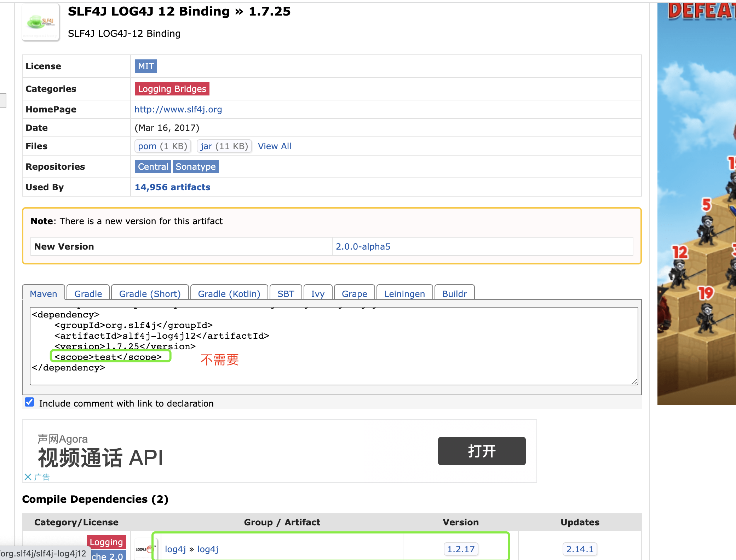736x560 pixels.
Task: Click the Updates column header
Action: [580, 522]
